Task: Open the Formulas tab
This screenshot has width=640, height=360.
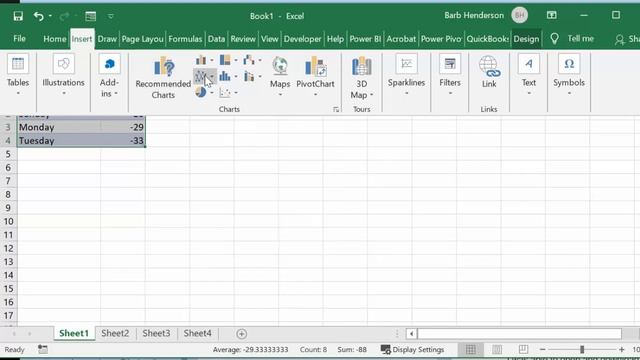Action: click(185, 39)
